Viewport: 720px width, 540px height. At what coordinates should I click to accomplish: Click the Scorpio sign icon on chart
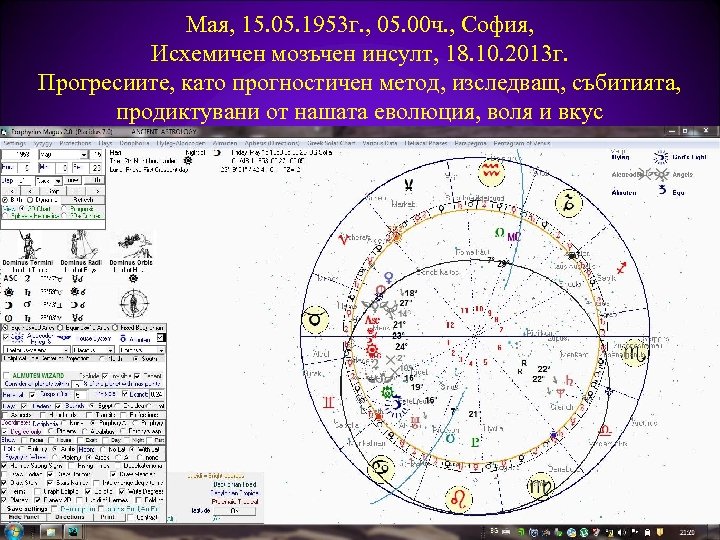(635, 354)
